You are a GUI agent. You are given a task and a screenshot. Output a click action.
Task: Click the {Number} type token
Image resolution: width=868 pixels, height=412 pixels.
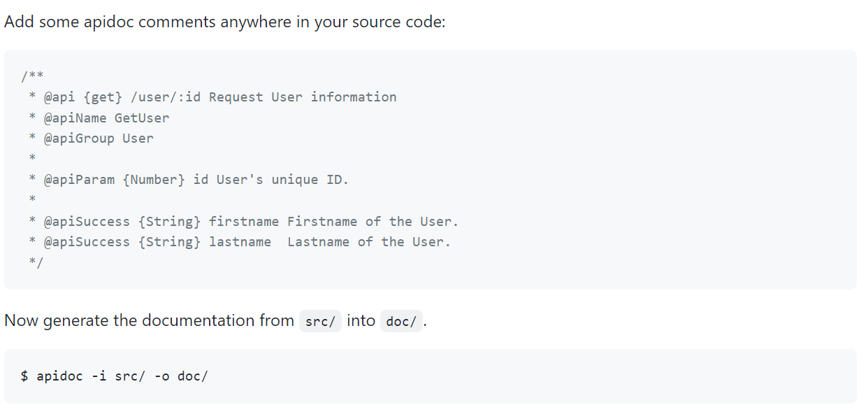click(x=154, y=180)
